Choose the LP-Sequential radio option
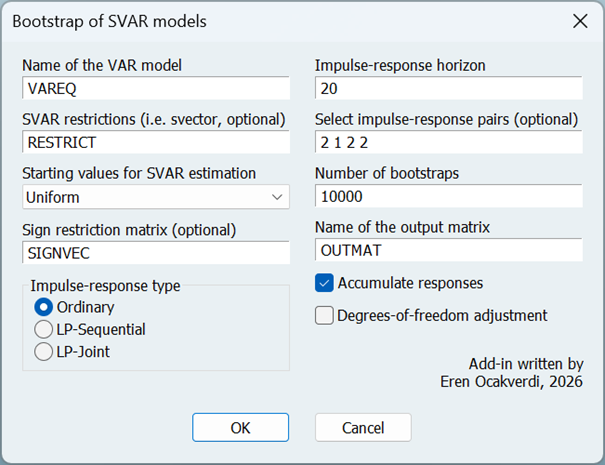This screenshot has height=465, width=605. click(x=44, y=329)
